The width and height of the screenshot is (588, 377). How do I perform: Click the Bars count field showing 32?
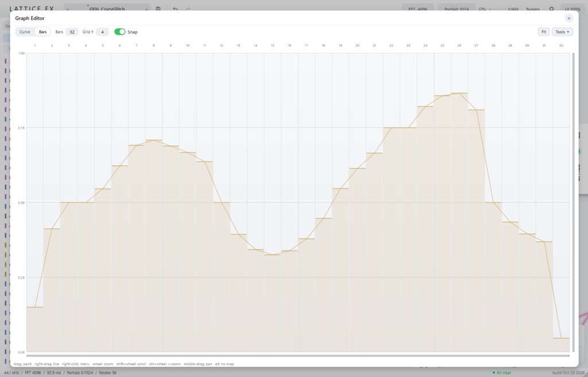[x=72, y=32]
